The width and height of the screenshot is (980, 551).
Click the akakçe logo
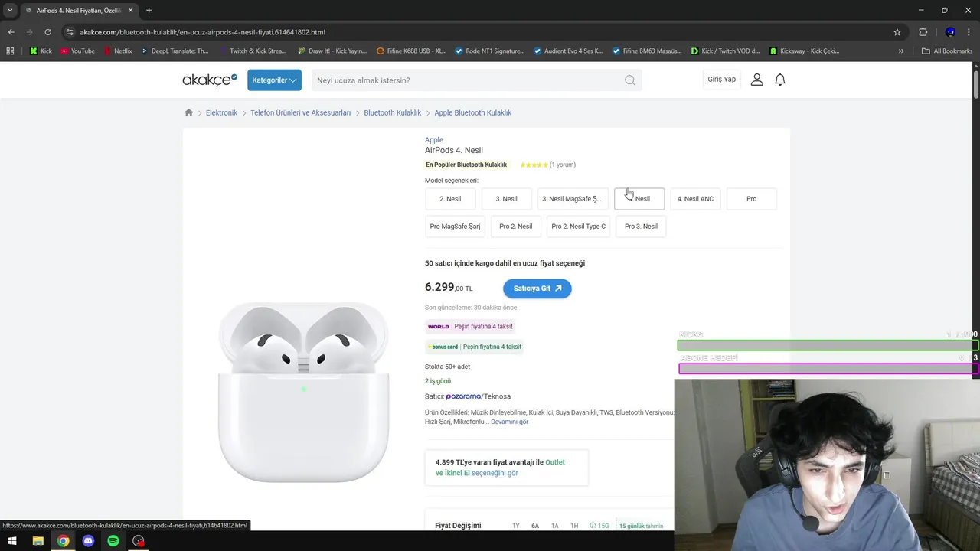tap(210, 80)
